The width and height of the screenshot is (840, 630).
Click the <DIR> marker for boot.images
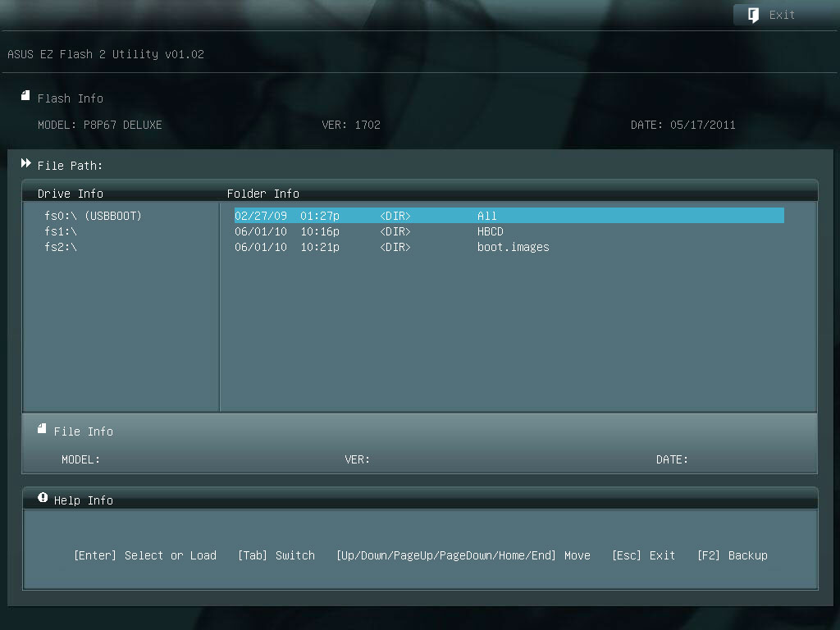click(x=395, y=247)
